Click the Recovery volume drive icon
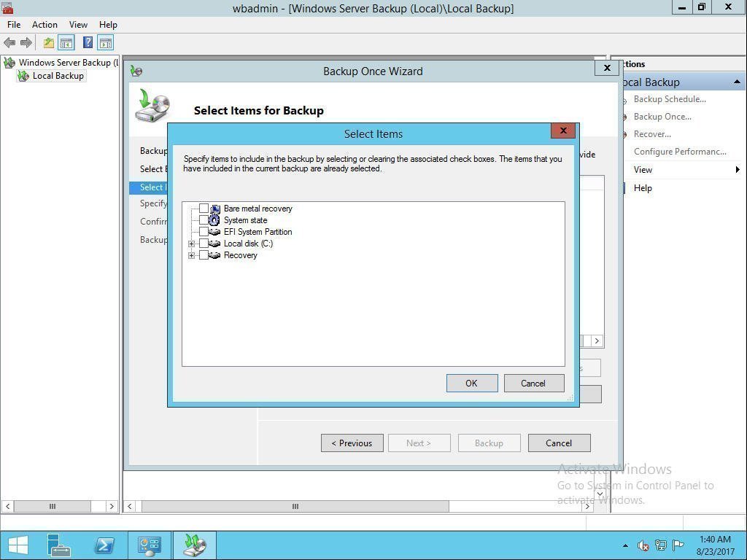 click(214, 255)
